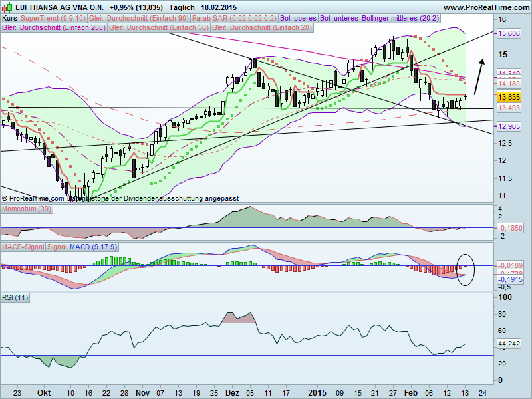The height and width of the screenshot is (399, 532).
Task: Click the 2015 year label on date axis
Action: (x=317, y=393)
